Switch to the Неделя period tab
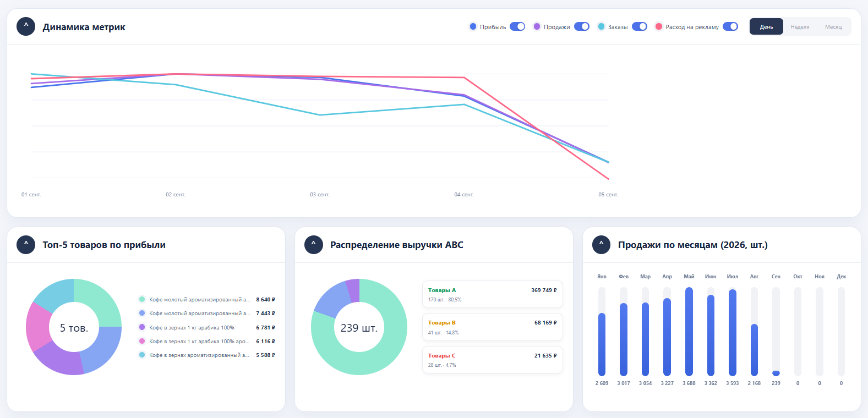 point(800,26)
